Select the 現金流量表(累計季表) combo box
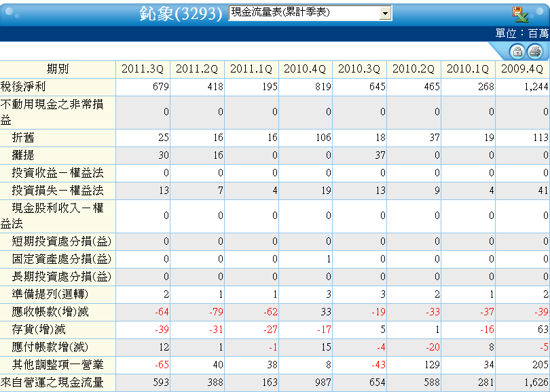The image size is (550, 392). click(x=310, y=14)
